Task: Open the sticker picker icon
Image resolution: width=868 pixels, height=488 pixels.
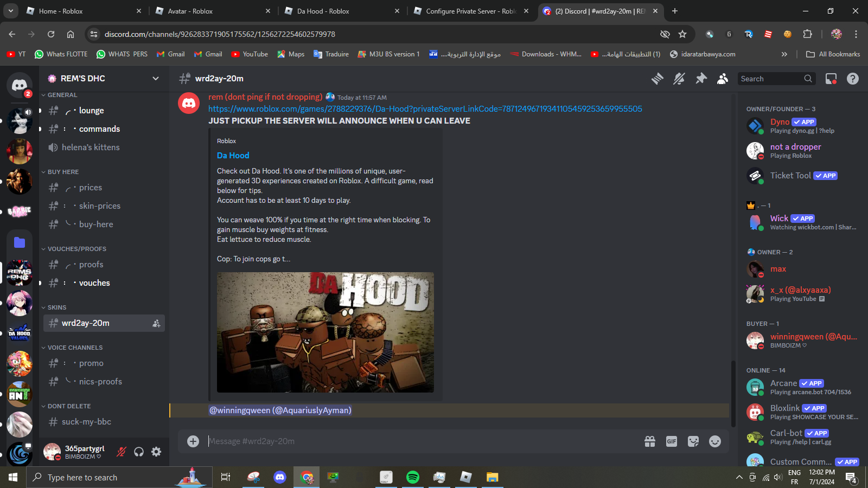Action: [x=693, y=441]
